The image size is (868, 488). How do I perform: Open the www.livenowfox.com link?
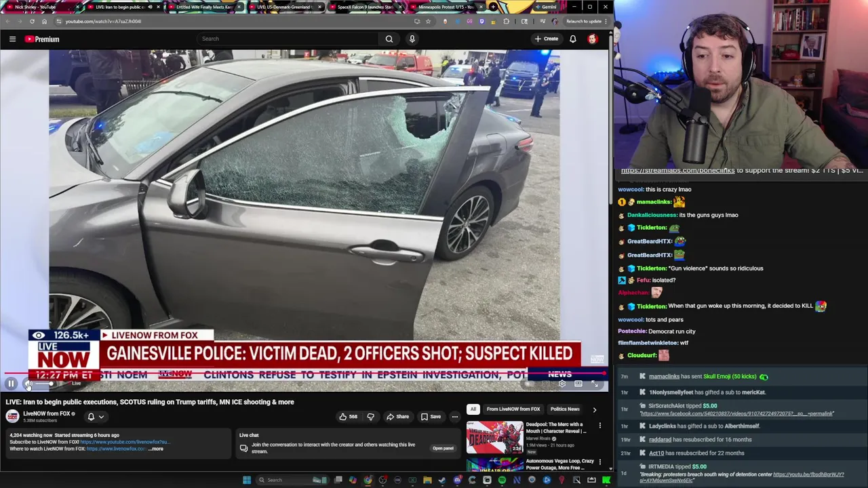(x=116, y=449)
